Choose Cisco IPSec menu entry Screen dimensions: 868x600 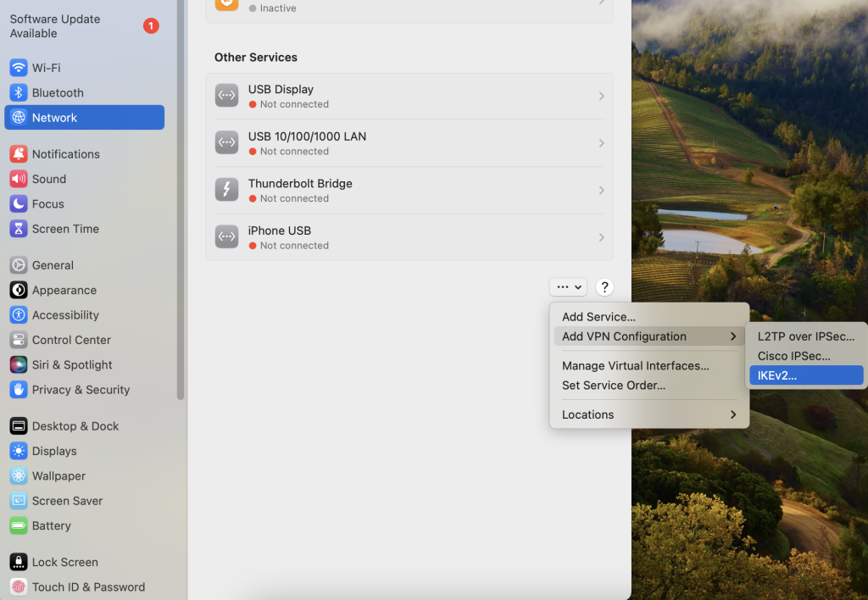(x=794, y=356)
